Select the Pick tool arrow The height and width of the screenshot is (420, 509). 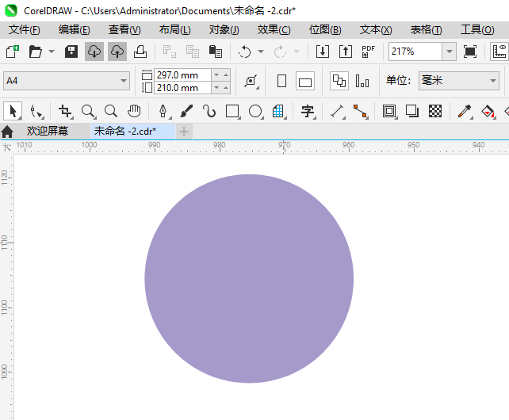coord(13,111)
